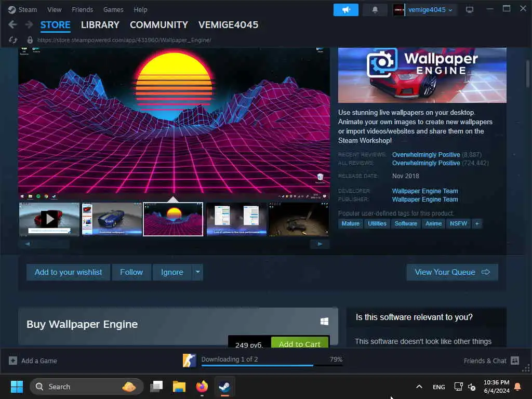Click the network tray icon
532x399 pixels.
coord(458,387)
